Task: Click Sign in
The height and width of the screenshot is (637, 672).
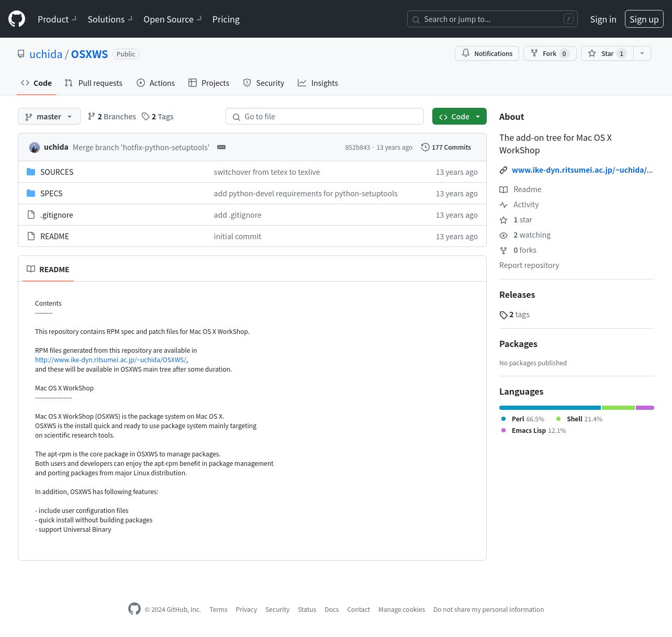Action: pos(603,19)
